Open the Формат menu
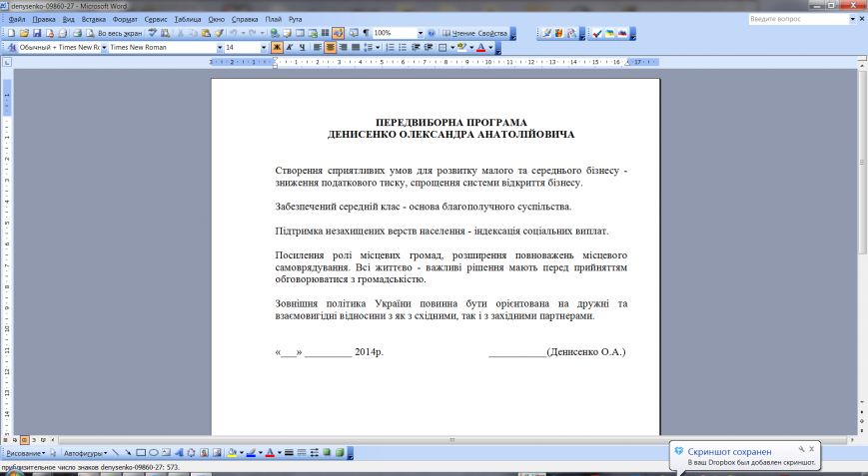Image resolution: width=868 pixels, height=476 pixels. click(x=125, y=19)
